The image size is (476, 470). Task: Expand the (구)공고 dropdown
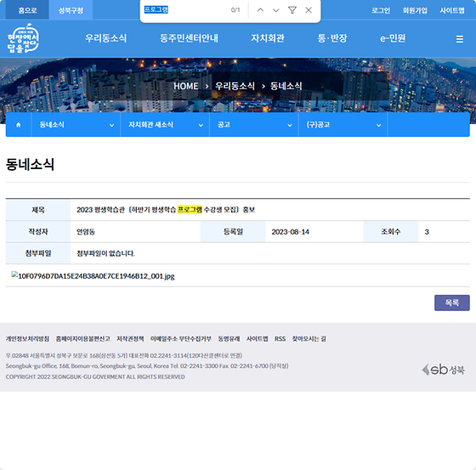click(x=343, y=125)
